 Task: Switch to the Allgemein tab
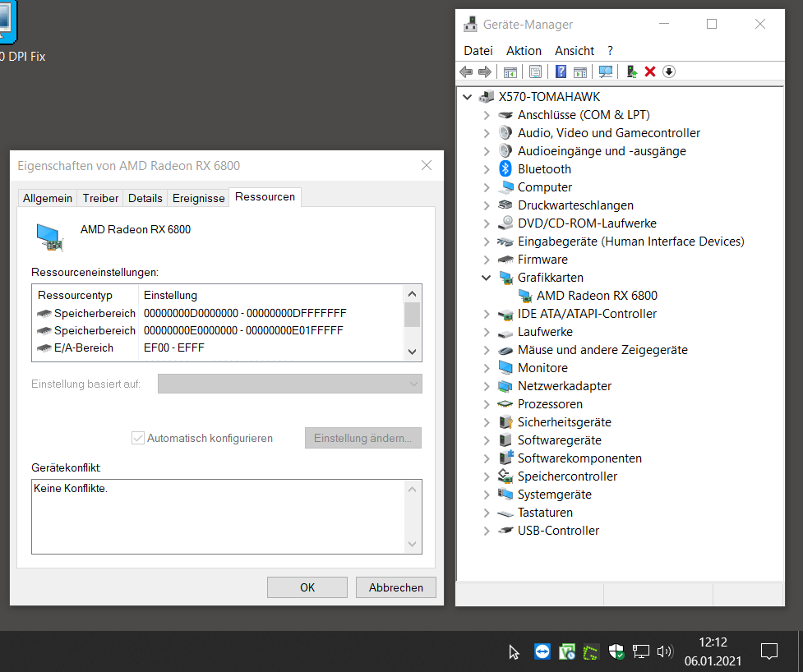pos(48,198)
